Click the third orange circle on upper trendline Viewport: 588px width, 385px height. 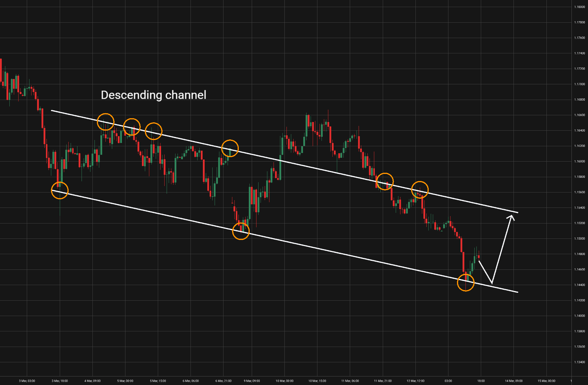[153, 131]
